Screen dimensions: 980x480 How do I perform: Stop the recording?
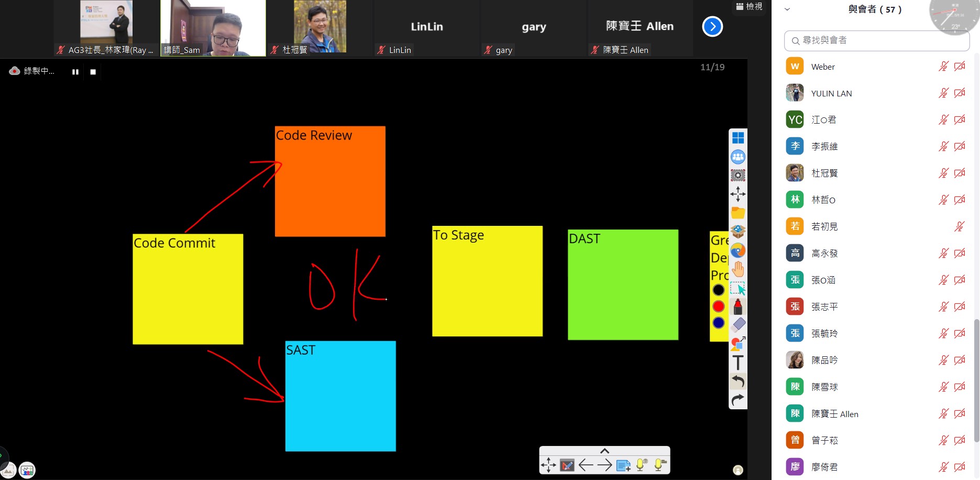pyautogui.click(x=93, y=72)
